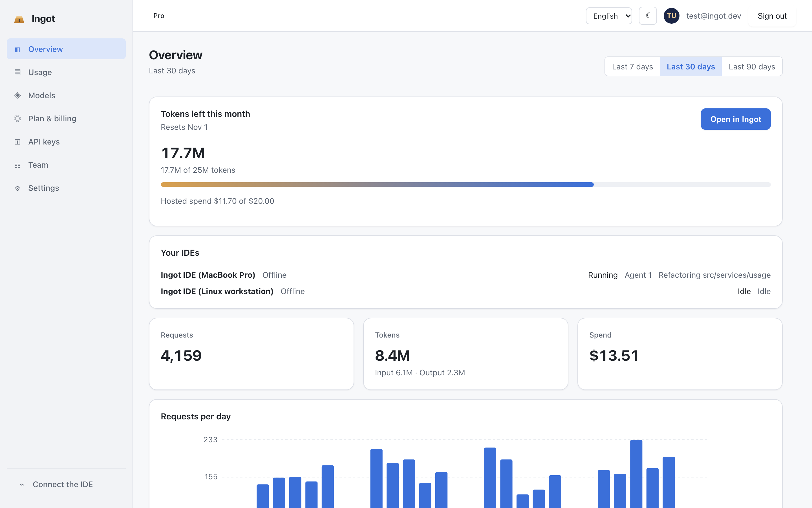
Task: Click the Agent 1 label
Action: pyautogui.click(x=638, y=275)
